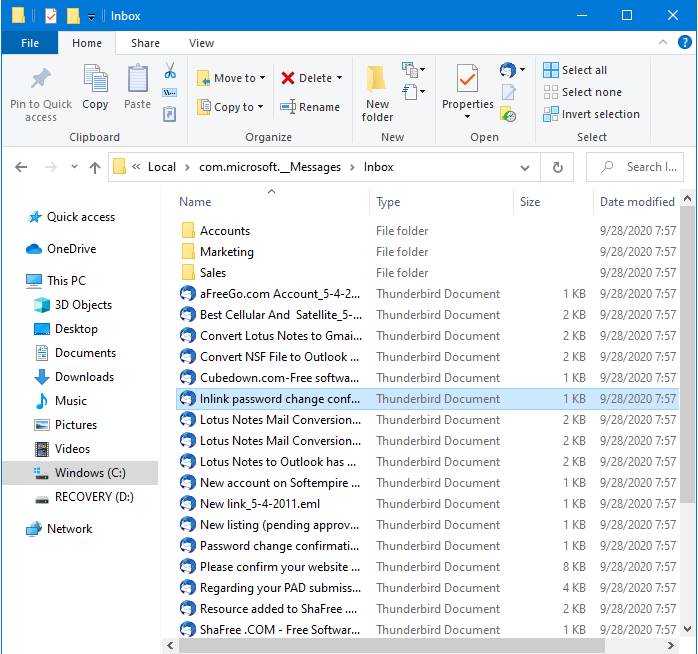Open the New item dropdown icon
Viewport: 698px width, 654px height.
414,69
